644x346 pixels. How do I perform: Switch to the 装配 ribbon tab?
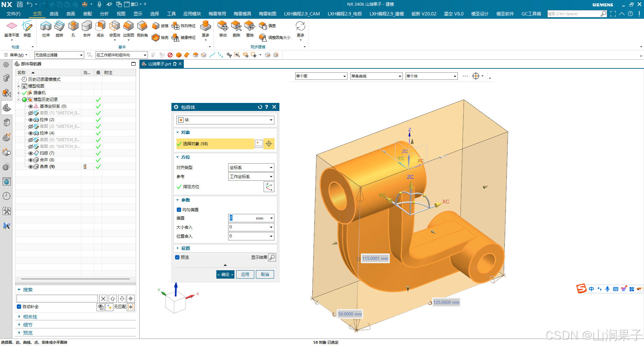(88, 14)
